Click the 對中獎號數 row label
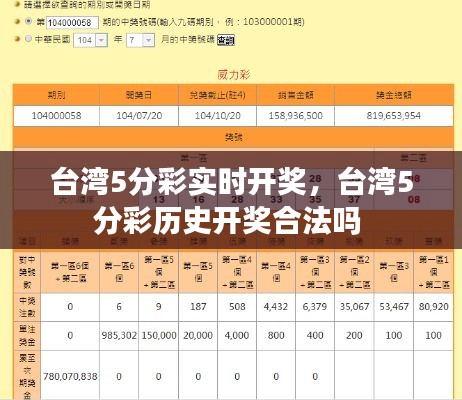The height and width of the screenshot is (400, 462). point(27,272)
